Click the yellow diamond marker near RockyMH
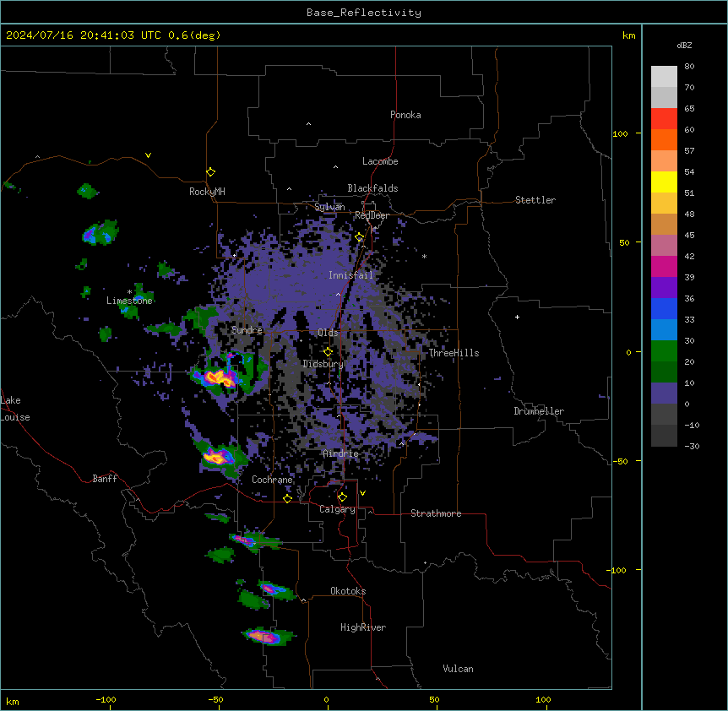The height and width of the screenshot is (711, 728). tap(210, 172)
